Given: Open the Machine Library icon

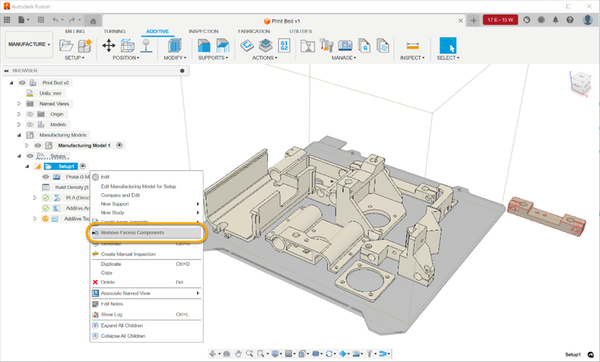Looking at the screenshot, I should point(345,46).
